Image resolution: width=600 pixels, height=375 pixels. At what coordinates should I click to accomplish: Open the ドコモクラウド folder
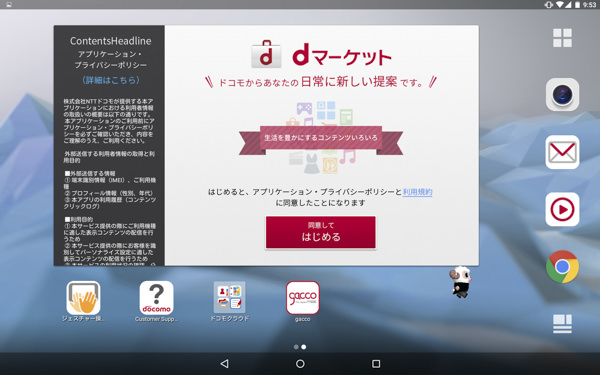tap(229, 298)
